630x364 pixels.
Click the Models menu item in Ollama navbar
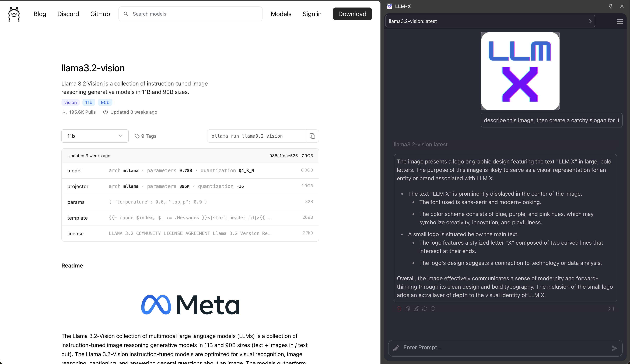coord(281,13)
